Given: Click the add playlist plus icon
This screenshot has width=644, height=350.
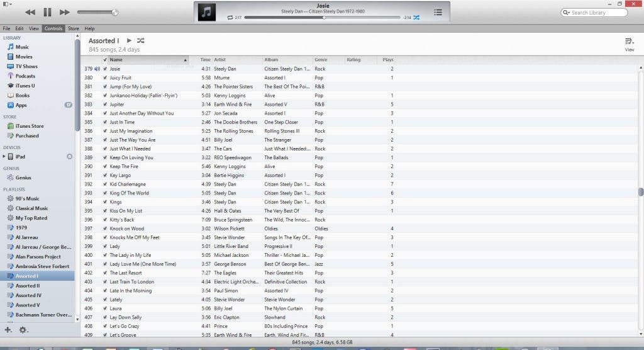Looking at the screenshot, I should 8,330.
